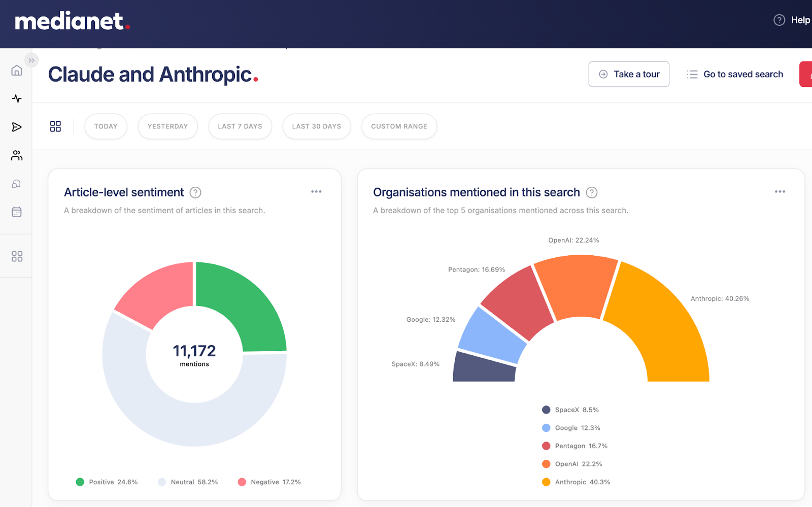Click the dashboard grid icon beside Today
The height and width of the screenshot is (507, 812).
tap(55, 126)
